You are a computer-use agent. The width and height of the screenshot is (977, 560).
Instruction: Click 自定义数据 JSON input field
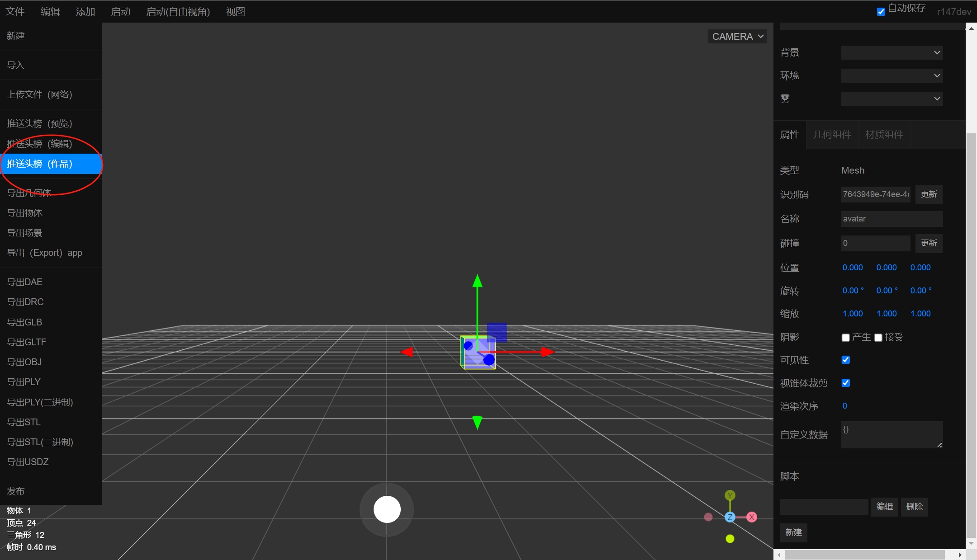pos(890,434)
